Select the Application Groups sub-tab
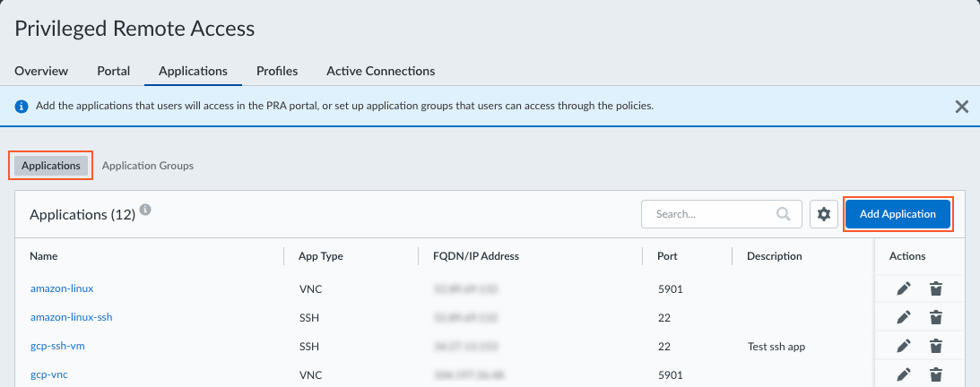This screenshot has width=980, height=387. [147, 166]
